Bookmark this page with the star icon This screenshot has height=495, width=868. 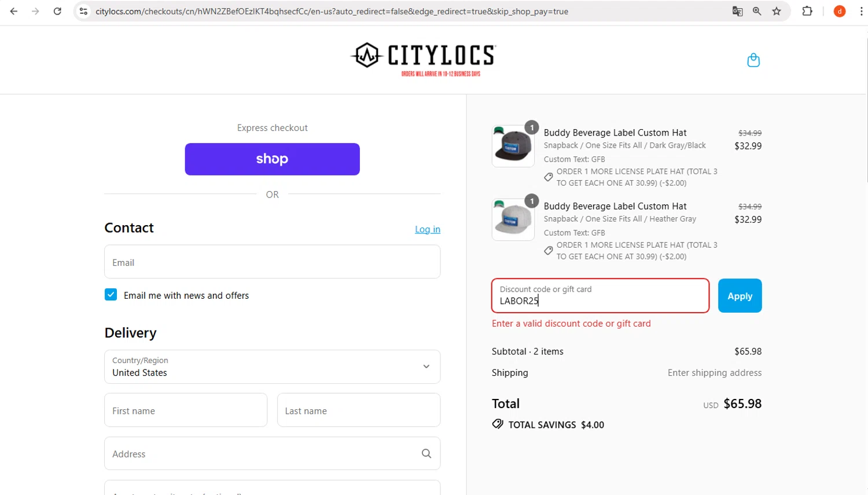click(x=777, y=11)
